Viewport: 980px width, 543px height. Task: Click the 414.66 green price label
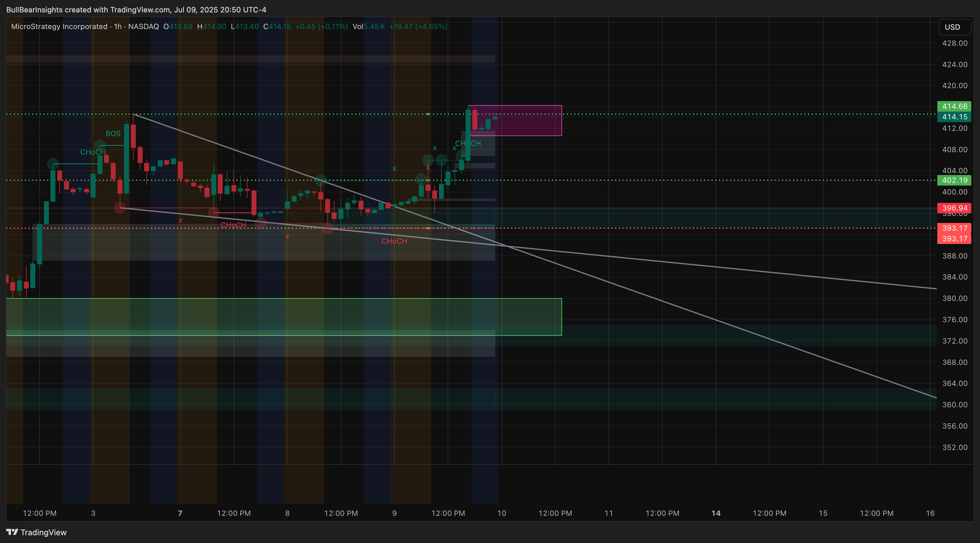click(x=954, y=106)
